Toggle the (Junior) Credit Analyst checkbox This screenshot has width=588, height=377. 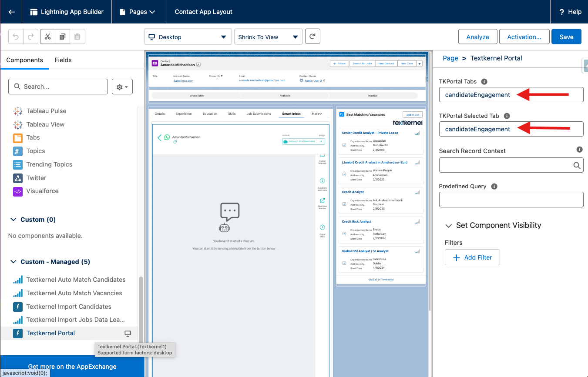click(x=344, y=174)
